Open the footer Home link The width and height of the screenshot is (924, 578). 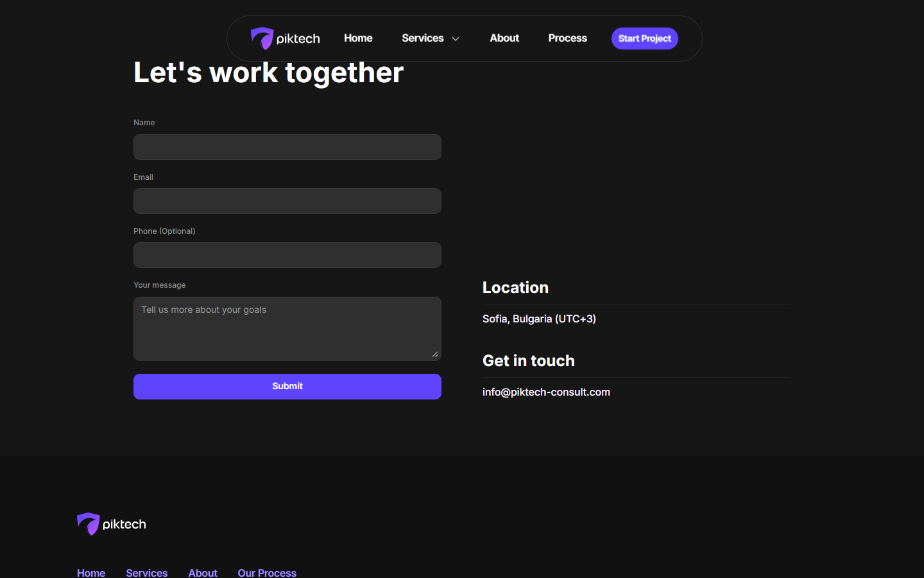pyautogui.click(x=91, y=573)
